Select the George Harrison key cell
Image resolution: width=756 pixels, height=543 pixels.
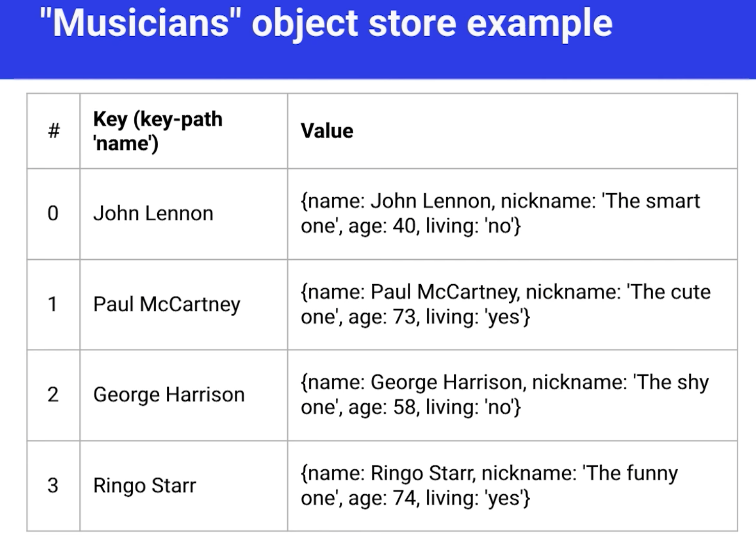tap(169, 395)
